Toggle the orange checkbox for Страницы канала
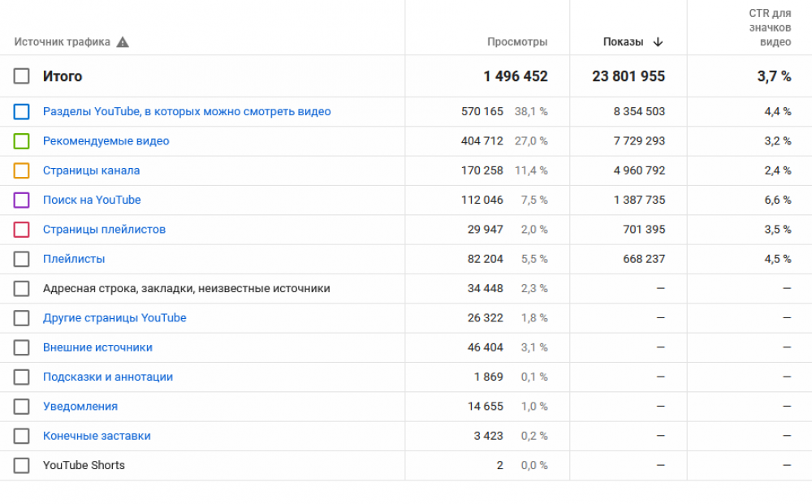812x504 pixels. (22, 170)
